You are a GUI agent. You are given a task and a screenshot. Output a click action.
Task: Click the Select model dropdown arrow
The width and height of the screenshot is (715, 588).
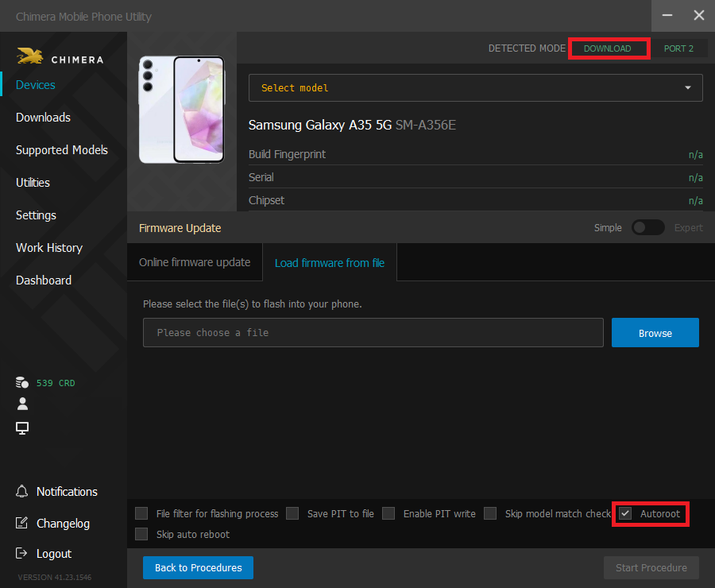tap(687, 88)
